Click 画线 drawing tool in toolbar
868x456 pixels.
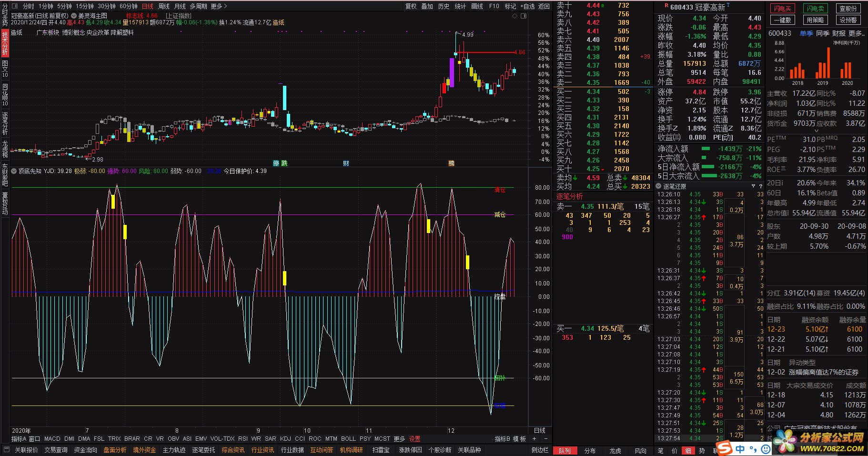pyautogui.click(x=477, y=6)
